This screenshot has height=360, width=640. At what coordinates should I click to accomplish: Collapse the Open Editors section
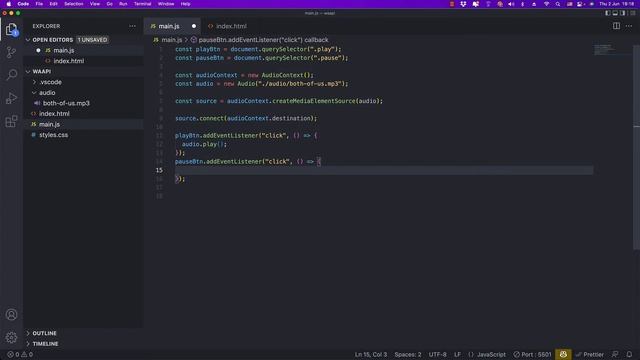pos(28,40)
